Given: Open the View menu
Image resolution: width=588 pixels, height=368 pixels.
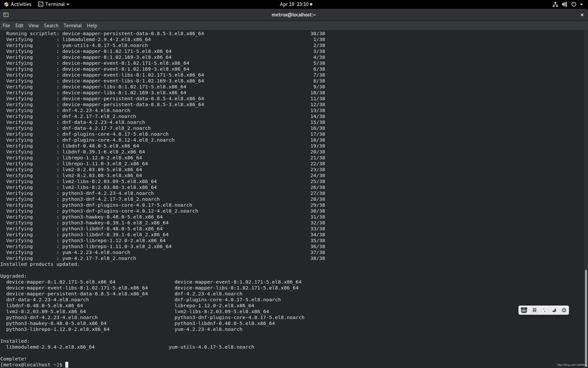Looking at the screenshot, I should tap(33, 26).
